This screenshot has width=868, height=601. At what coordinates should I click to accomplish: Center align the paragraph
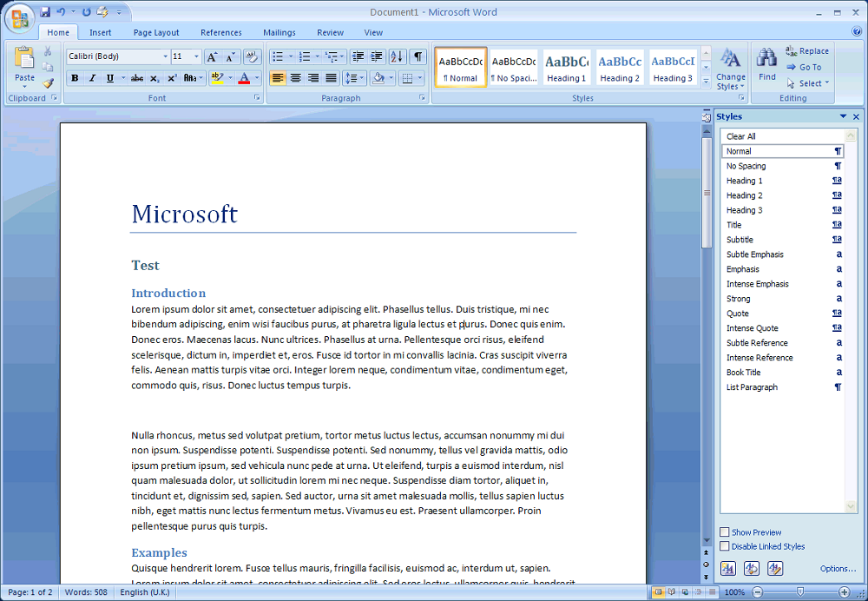click(x=296, y=78)
